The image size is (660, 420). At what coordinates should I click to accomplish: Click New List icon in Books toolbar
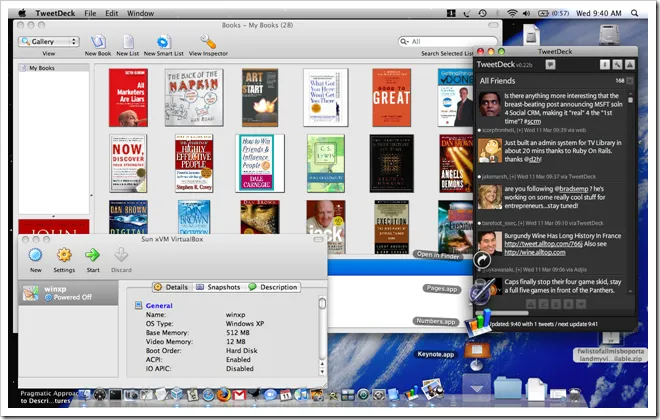(x=128, y=42)
